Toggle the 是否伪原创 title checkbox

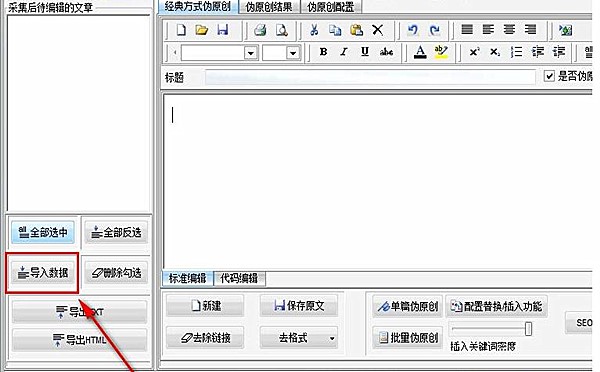549,76
